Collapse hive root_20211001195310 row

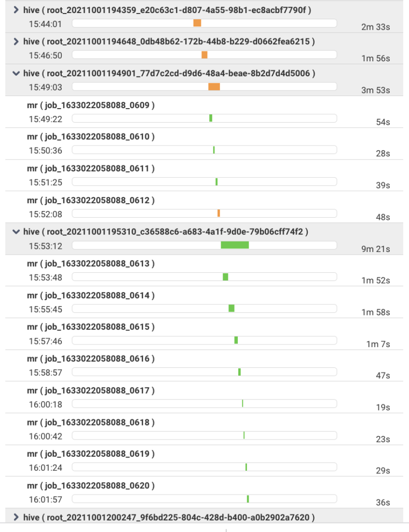click(17, 232)
